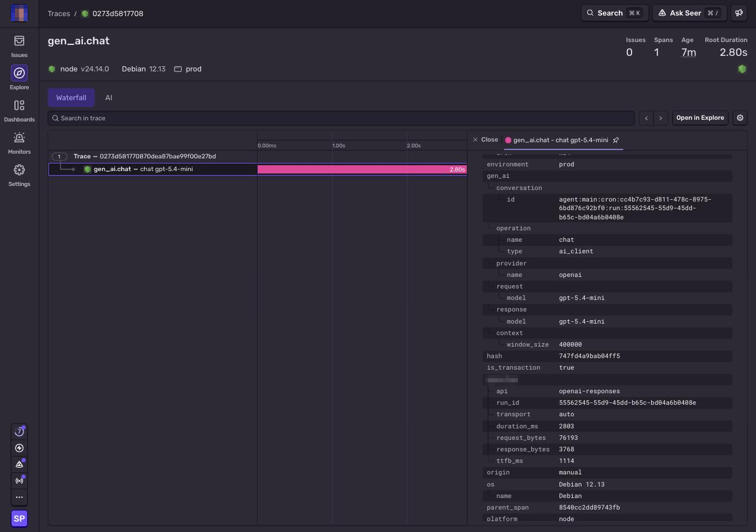Pin the gen_ai.chat span tab
The height and width of the screenshot is (532, 756).
tap(615, 140)
